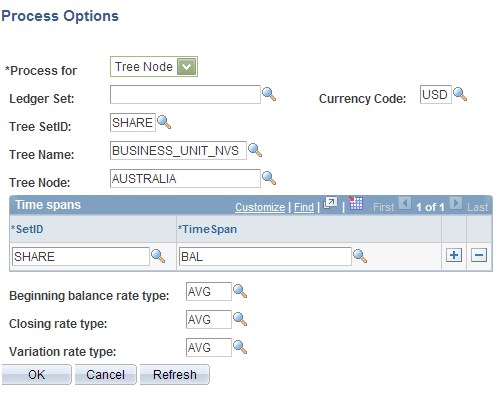The height and width of the screenshot is (396, 502).
Task: Click the Process Options heading
Action: pyautogui.click(x=60, y=16)
